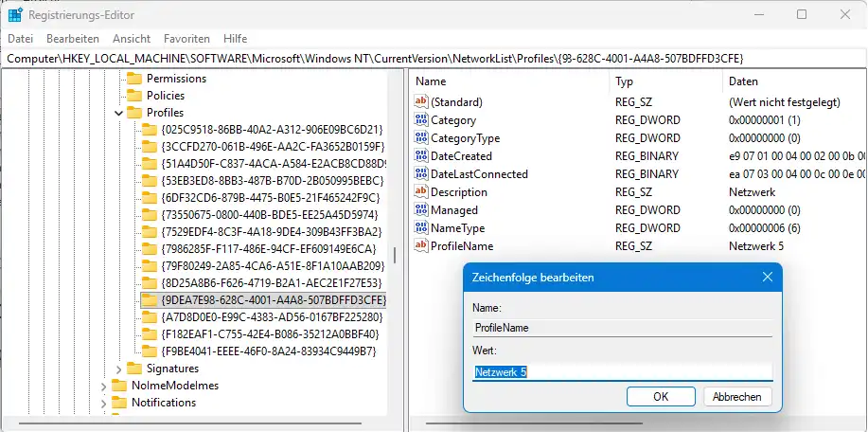Screen dimensions: 868x432
Task: Open the Datei menu
Action: click(21, 39)
